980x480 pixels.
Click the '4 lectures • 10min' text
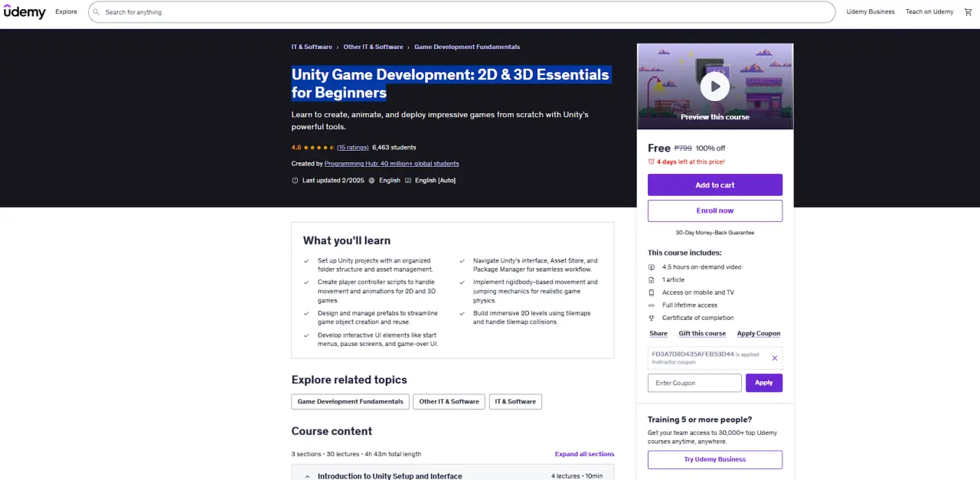[577, 476]
